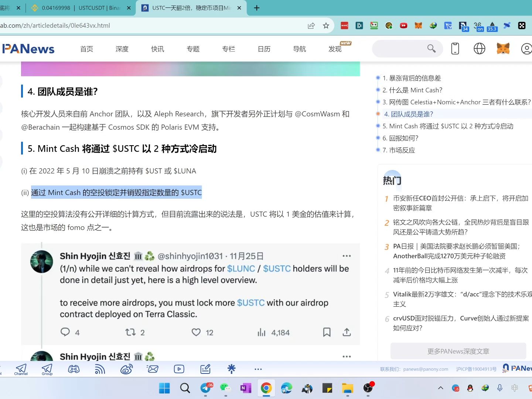Open 快讯 navigation item

pos(157,49)
